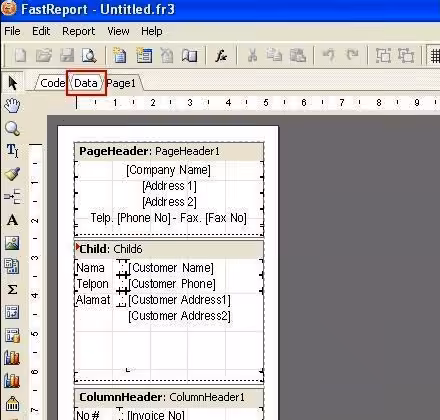Open the Report menu

pos(79,31)
